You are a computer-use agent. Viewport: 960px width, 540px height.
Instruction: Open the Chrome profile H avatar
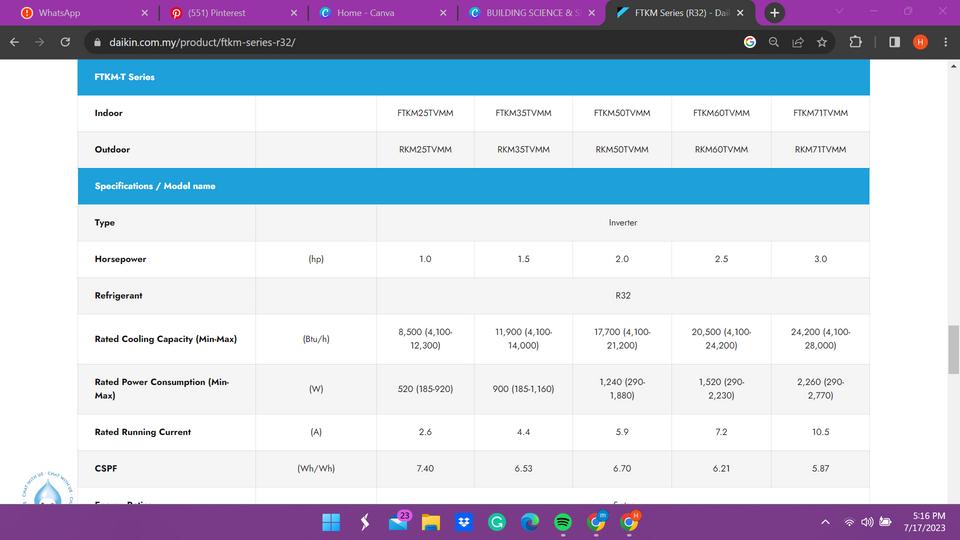[920, 42]
